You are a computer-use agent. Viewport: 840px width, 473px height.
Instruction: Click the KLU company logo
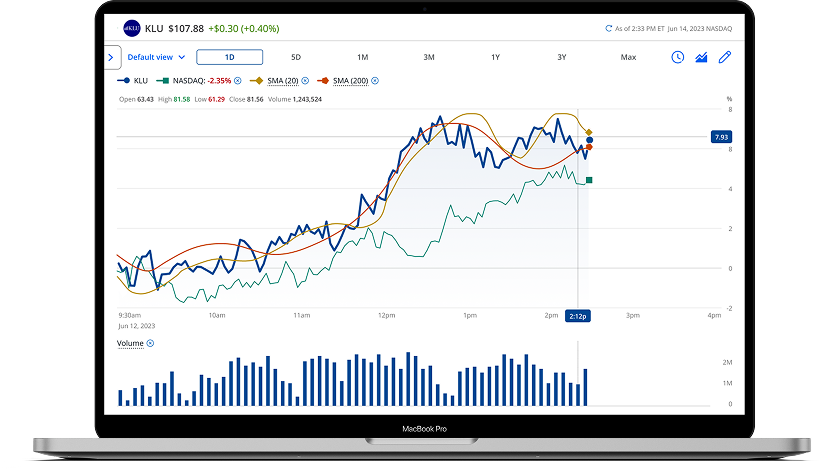(131, 28)
